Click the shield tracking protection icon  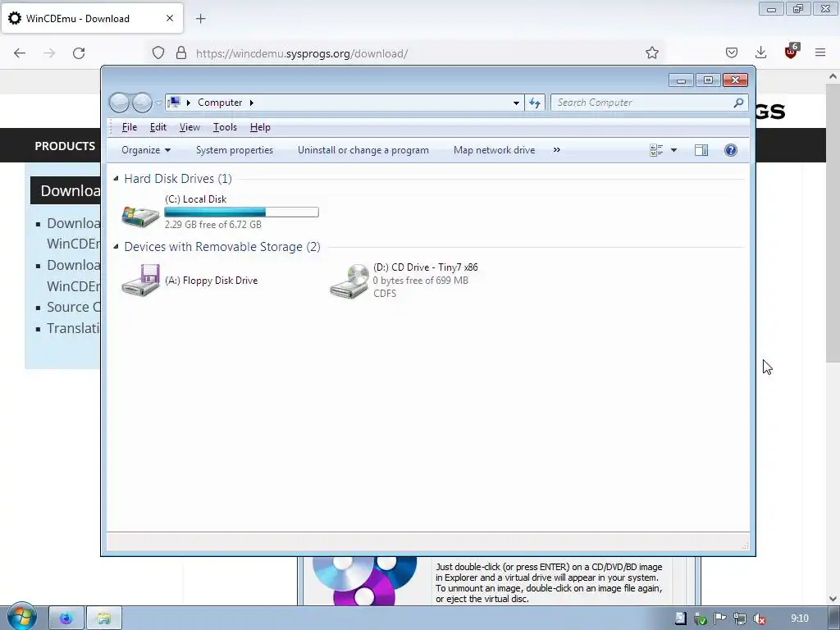click(158, 53)
